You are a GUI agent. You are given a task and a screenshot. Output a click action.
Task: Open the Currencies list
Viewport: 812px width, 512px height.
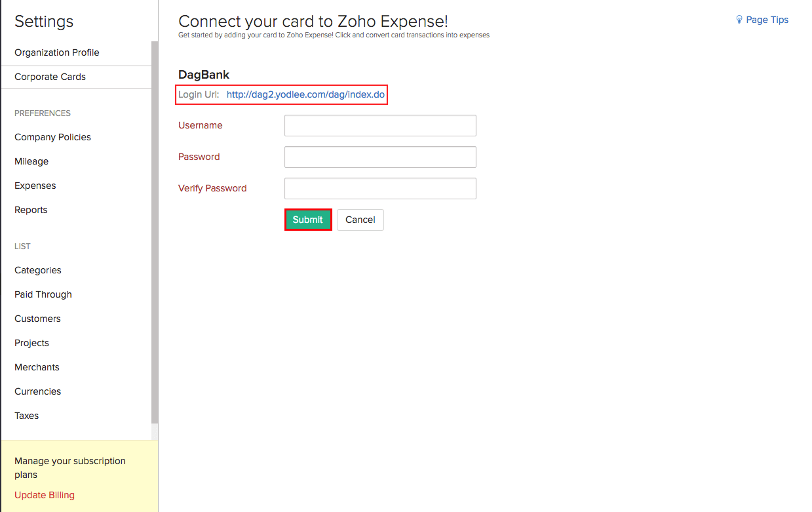tap(37, 391)
